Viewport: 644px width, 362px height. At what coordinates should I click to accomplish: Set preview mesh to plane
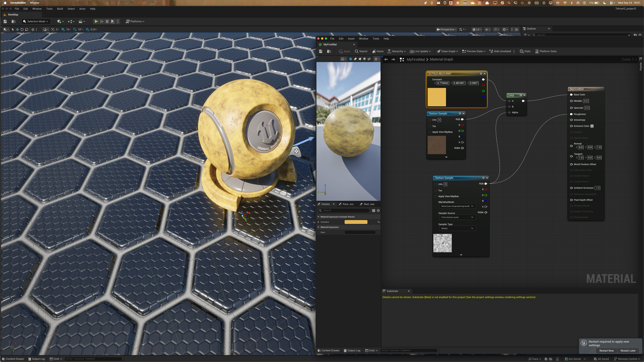[360, 59]
